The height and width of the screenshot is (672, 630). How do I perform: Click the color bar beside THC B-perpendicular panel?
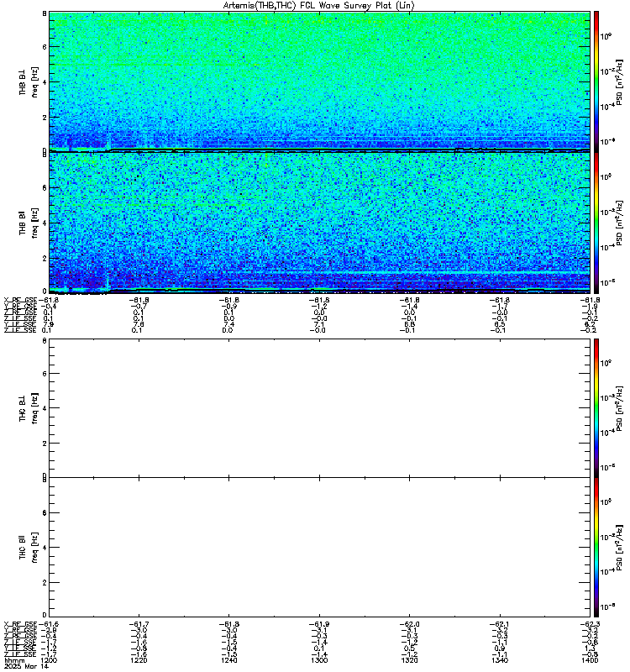click(x=596, y=408)
